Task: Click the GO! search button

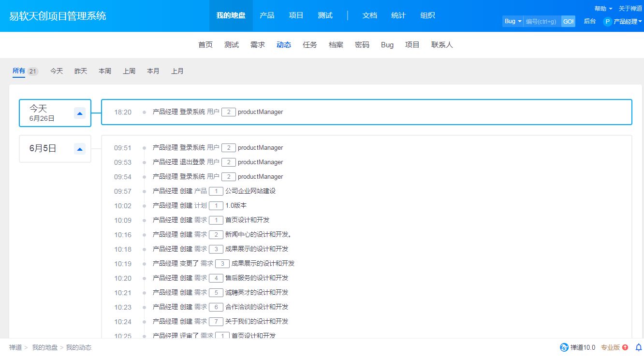Action: tap(568, 21)
